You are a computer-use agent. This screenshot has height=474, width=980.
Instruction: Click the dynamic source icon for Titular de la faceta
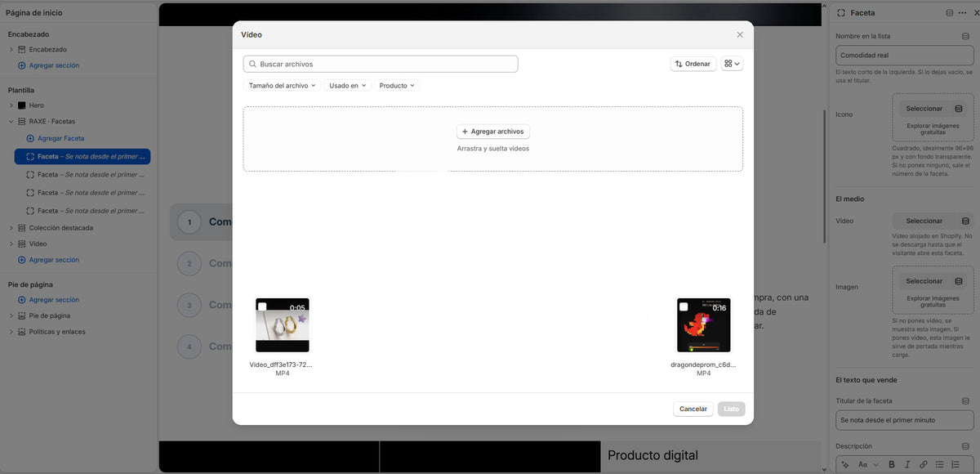pos(965,401)
